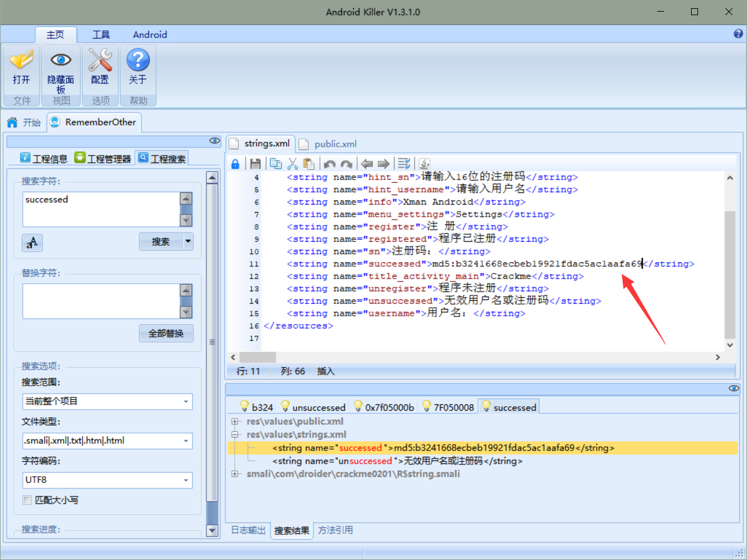747x560 pixels.
Task: Expand the res\values\public.xml result node
Action: click(x=235, y=421)
